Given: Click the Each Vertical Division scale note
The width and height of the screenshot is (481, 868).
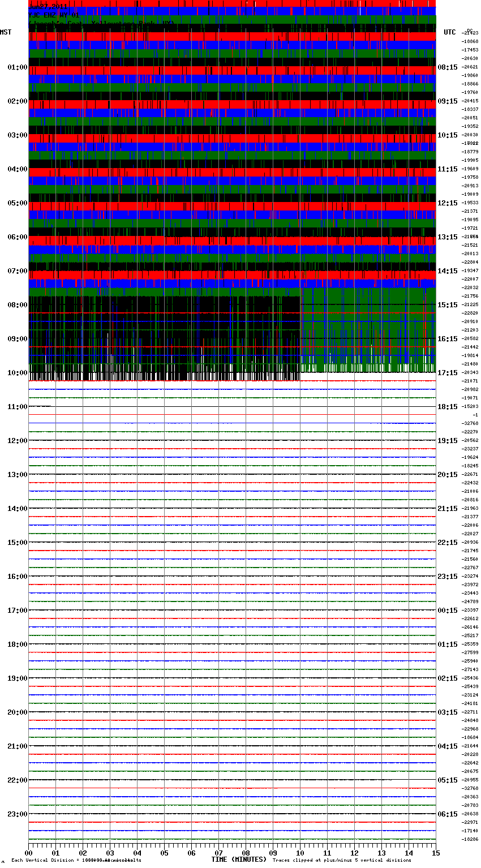Looking at the screenshot, I should tap(76, 860).
